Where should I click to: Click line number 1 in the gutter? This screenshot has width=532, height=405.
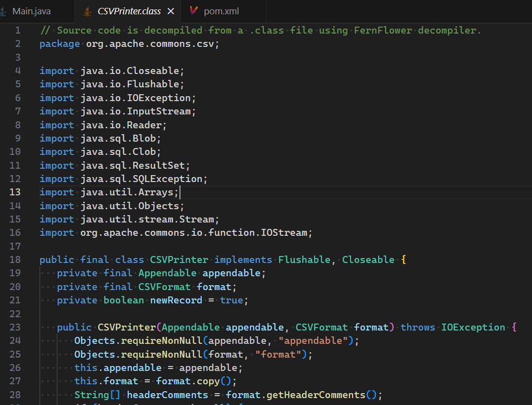17,30
